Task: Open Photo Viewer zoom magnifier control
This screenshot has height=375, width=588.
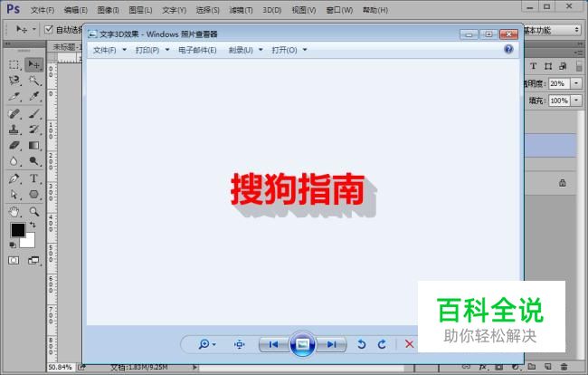Action: (x=206, y=344)
